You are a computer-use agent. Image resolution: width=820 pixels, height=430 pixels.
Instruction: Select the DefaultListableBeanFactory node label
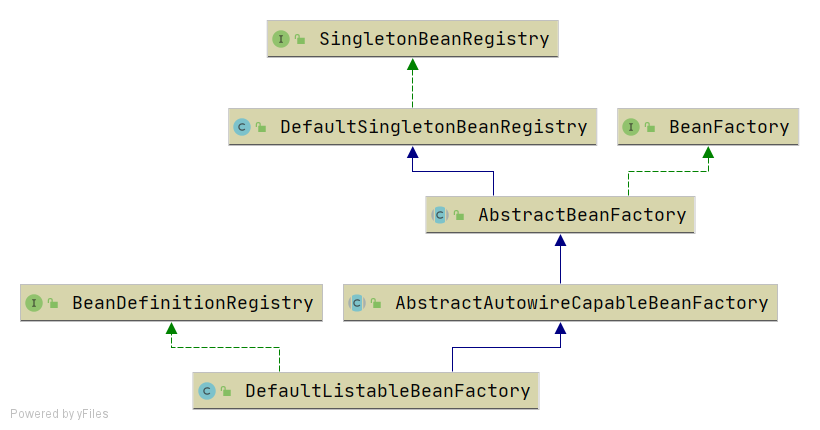tap(387, 391)
